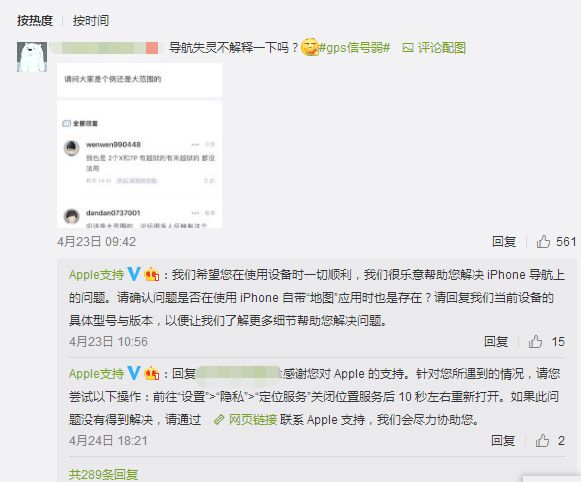Click the blue V verified badge in first reply
This screenshot has height=482, width=581.
134,274
